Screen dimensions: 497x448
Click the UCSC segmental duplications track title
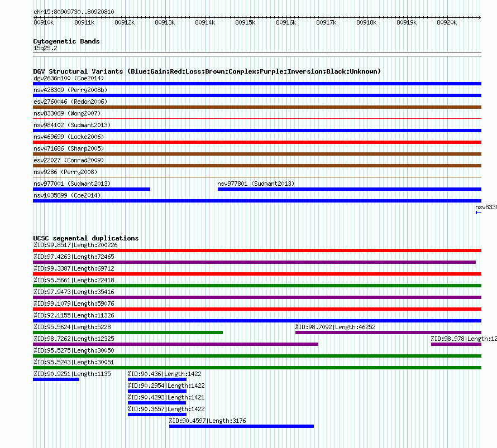(86, 238)
